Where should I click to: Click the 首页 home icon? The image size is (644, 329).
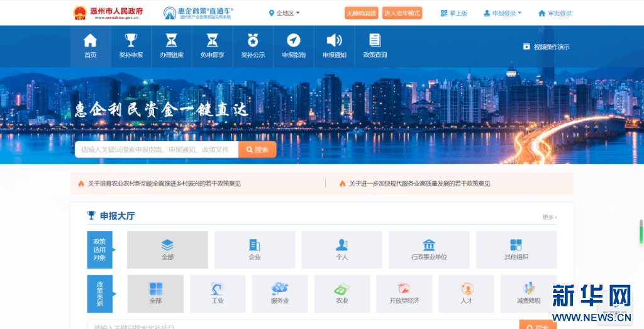(91, 41)
